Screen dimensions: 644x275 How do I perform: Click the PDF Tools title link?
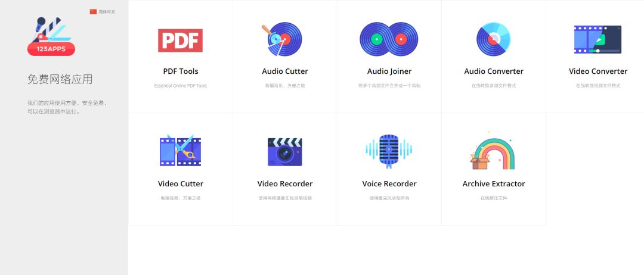coord(180,71)
